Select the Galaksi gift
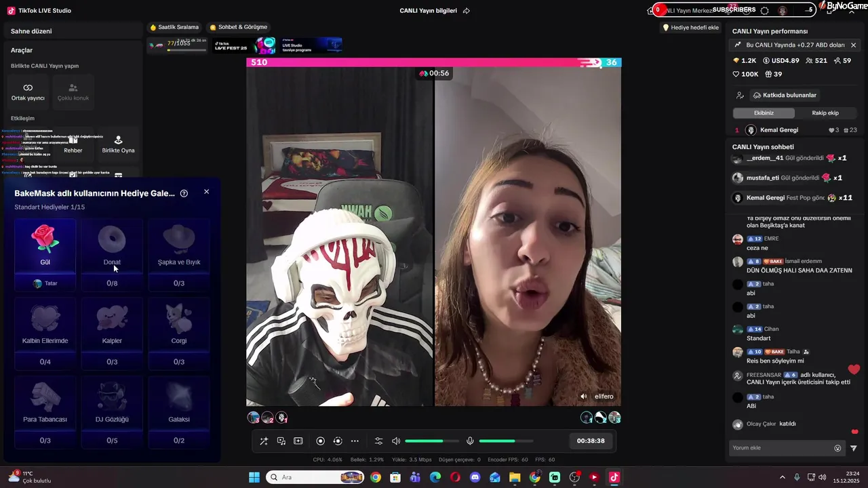868x488 pixels. pos(179,403)
